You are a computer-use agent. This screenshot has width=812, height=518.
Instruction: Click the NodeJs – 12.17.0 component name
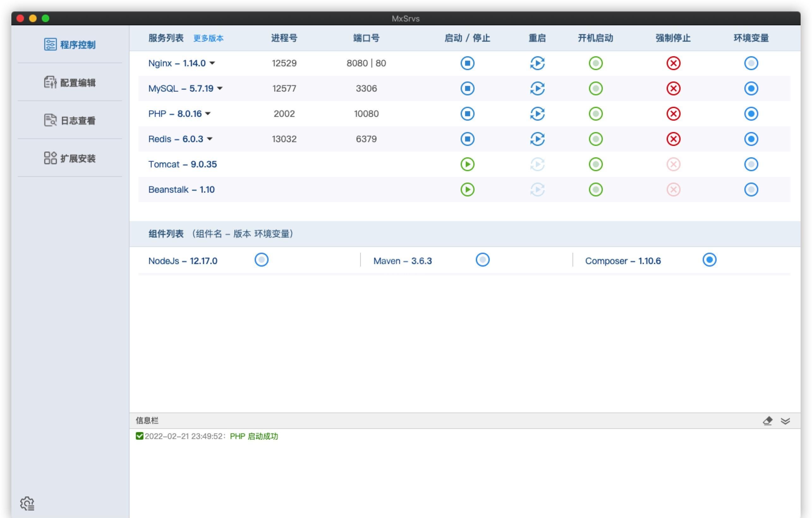point(183,261)
